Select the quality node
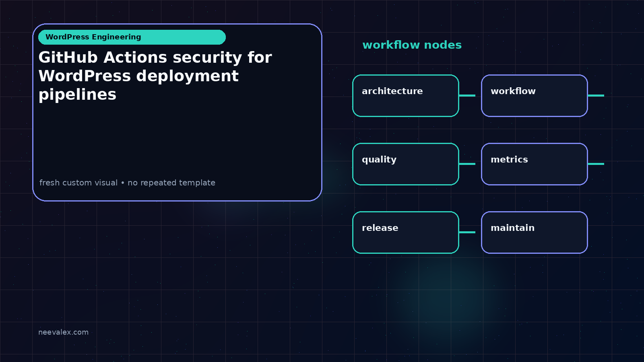The image size is (644, 362). (x=406, y=164)
